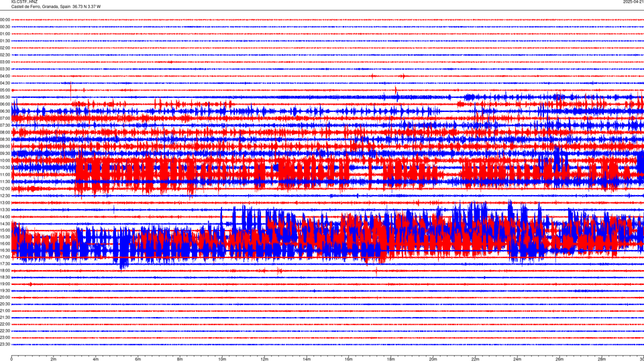Viewport: 644px width, 362px height.
Task: Click the '28m' minute axis label
Action: pyautogui.click(x=602, y=359)
